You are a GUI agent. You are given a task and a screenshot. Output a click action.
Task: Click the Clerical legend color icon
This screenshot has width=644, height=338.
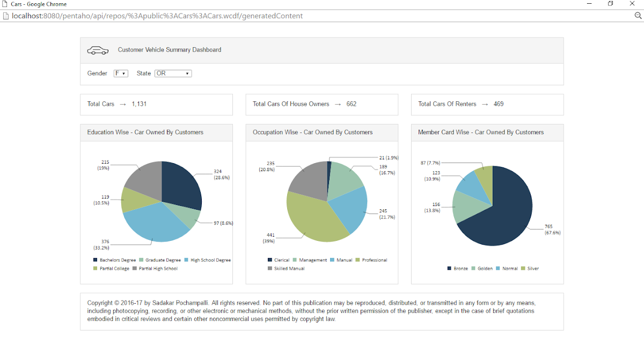[x=270, y=260]
